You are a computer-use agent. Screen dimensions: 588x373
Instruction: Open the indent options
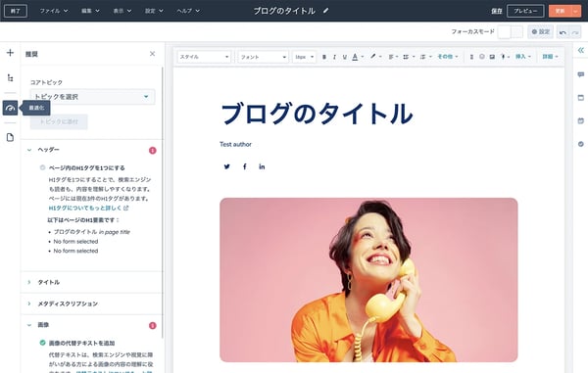(x=425, y=57)
